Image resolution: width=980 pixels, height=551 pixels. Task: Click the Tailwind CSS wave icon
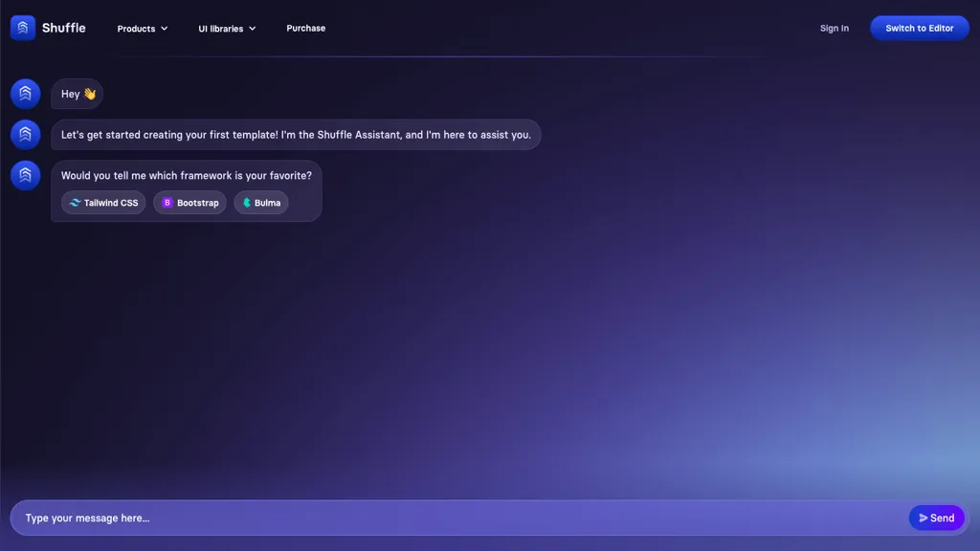tap(75, 203)
